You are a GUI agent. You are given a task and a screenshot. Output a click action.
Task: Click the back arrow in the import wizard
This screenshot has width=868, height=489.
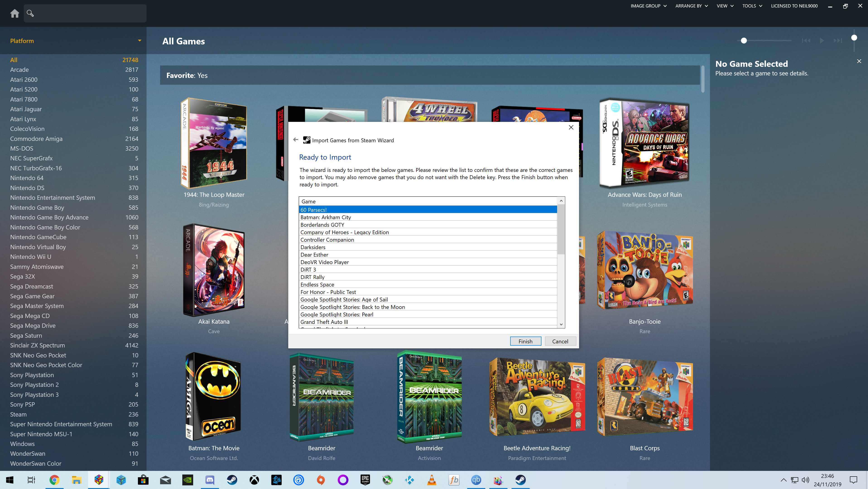click(296, 140)
